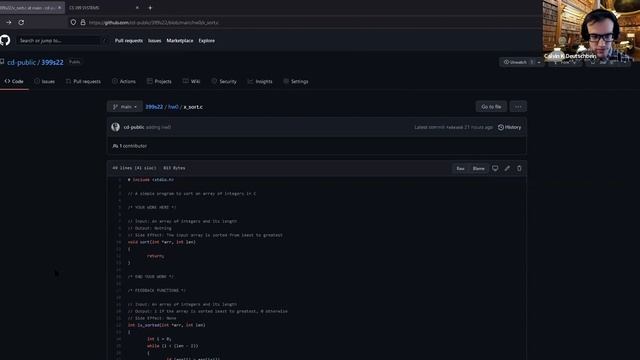Reload the page with the refresh icon
The height and width of the screenshot is (360, 640).
21,22
